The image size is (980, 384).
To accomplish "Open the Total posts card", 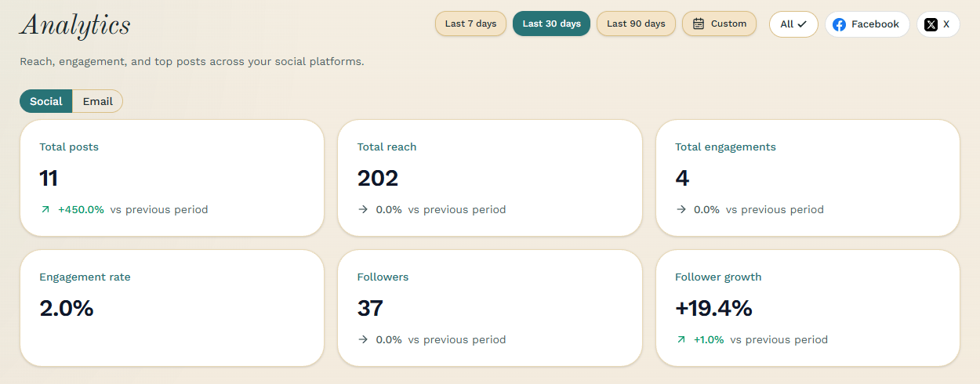I will pyautogui.click(x=172, y=178).
